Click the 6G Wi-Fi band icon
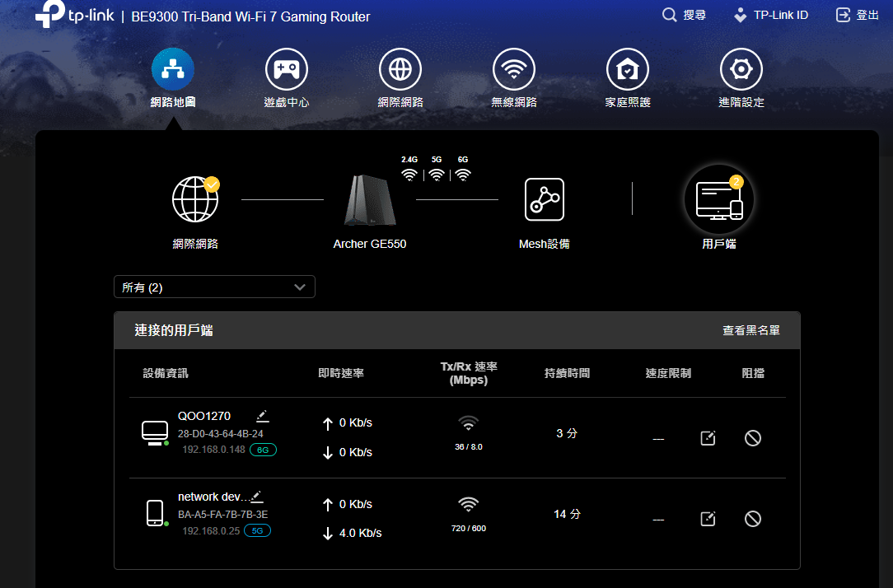The image size is (893, 588). point(463,175)
